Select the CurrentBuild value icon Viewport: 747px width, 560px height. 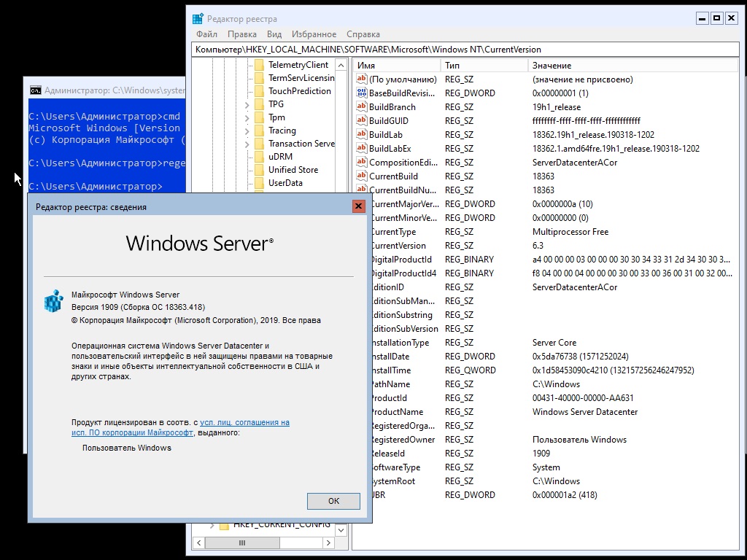(362, 176)
